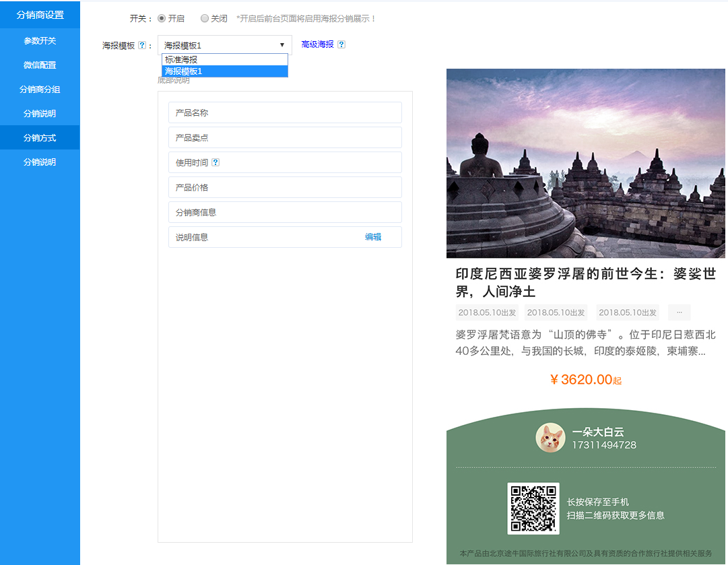This screenshot has width=728, height=565.
Task: Click help icon next to 海报模板 label
Action: [x=141, y=46]
